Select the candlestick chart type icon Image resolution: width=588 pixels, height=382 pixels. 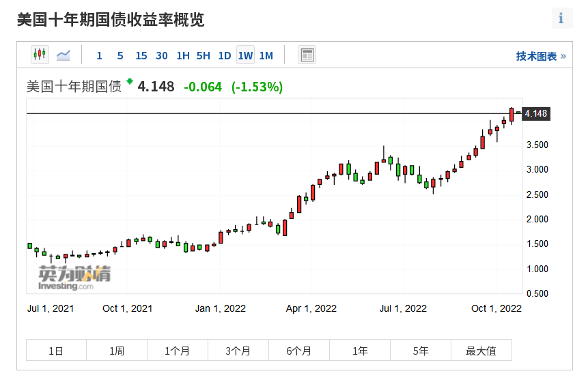40,55
